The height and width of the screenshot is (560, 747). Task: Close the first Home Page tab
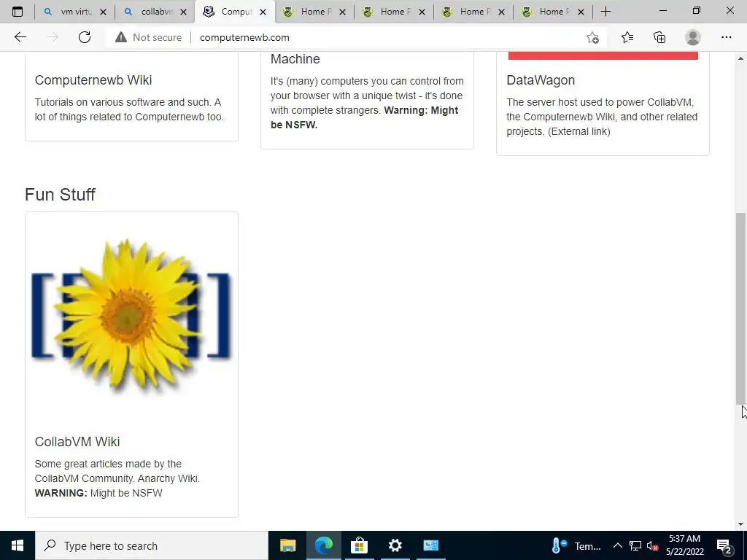tap(342, 12)
